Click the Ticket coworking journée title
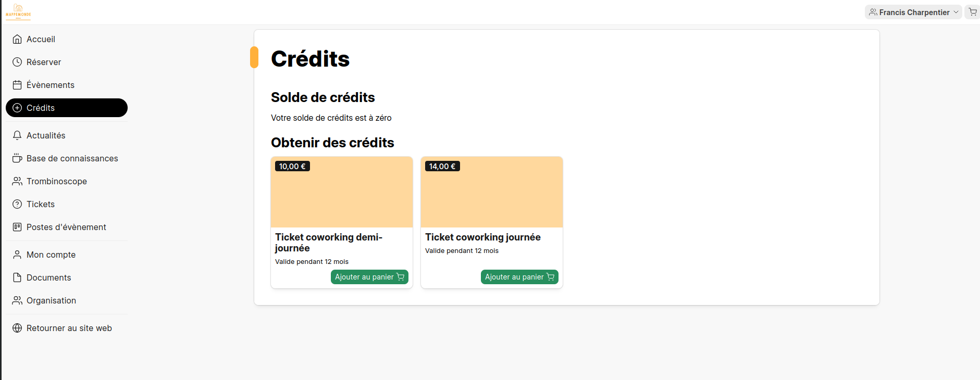Screen dimensions: 980x380 pos(483,237)
